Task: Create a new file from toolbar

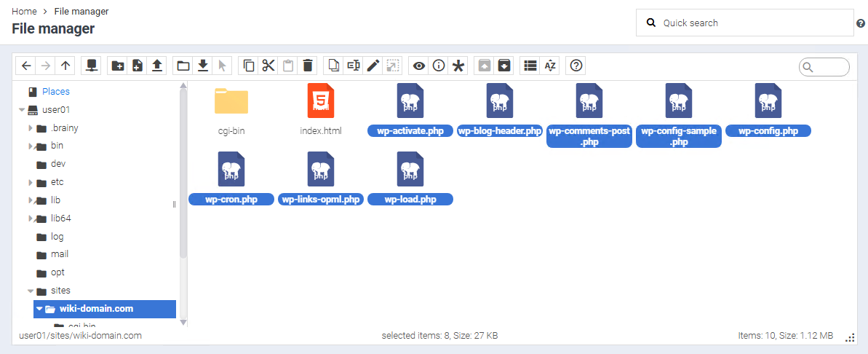Action: click(138, 66)
